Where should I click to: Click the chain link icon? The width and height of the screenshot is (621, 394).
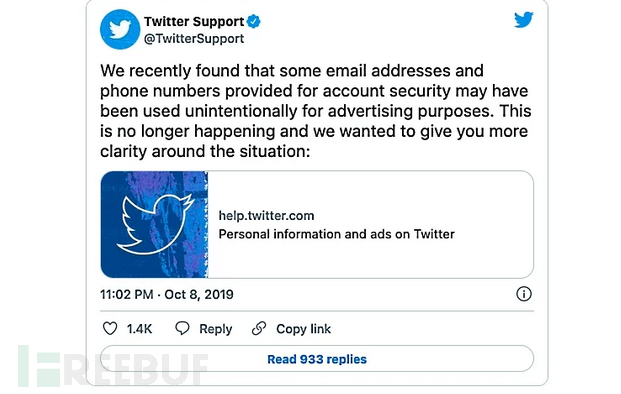pyautogui.click(x=259, y=328)
